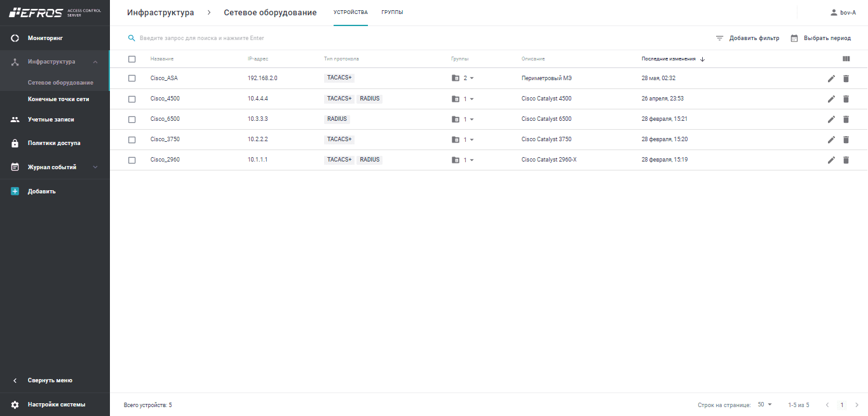868x416 pixels.
Task: Check the Cisco_3750 row checkbox
Action: click(x=132, y=139)
